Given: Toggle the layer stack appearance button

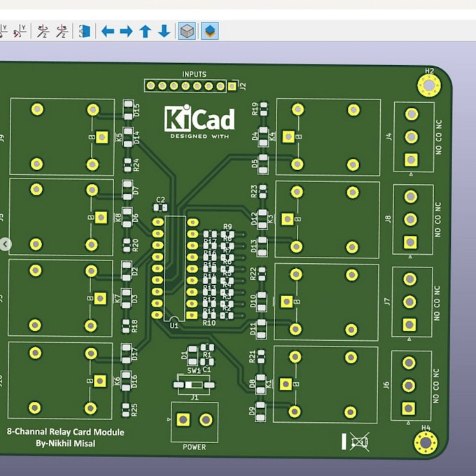Looking at the screenshot, I should click(210, 31).
